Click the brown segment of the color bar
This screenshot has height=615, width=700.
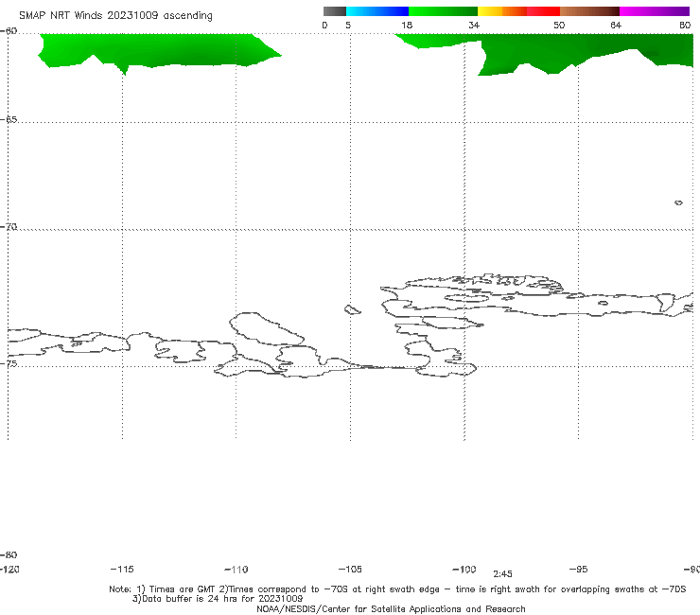click(x=589, y=11)
